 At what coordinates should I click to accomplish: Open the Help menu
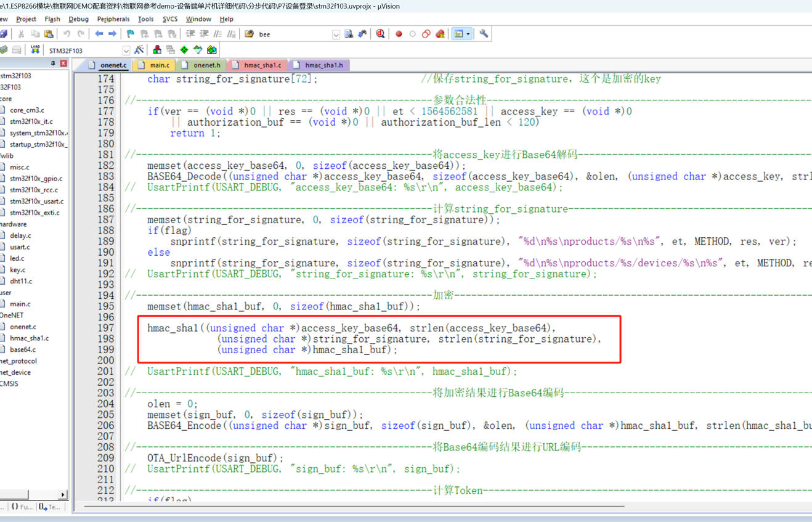(226, 19)
